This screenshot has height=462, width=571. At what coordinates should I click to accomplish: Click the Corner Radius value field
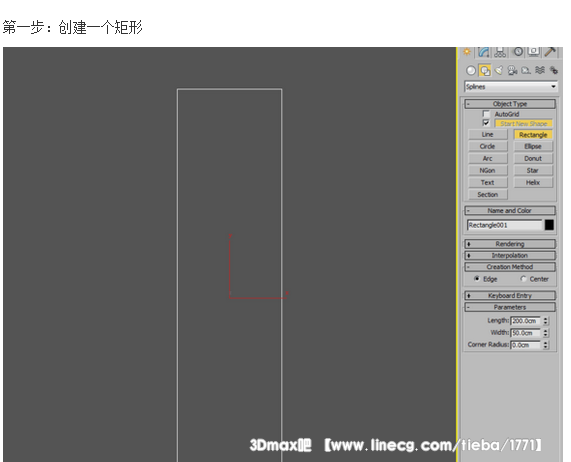click(525, 345)
